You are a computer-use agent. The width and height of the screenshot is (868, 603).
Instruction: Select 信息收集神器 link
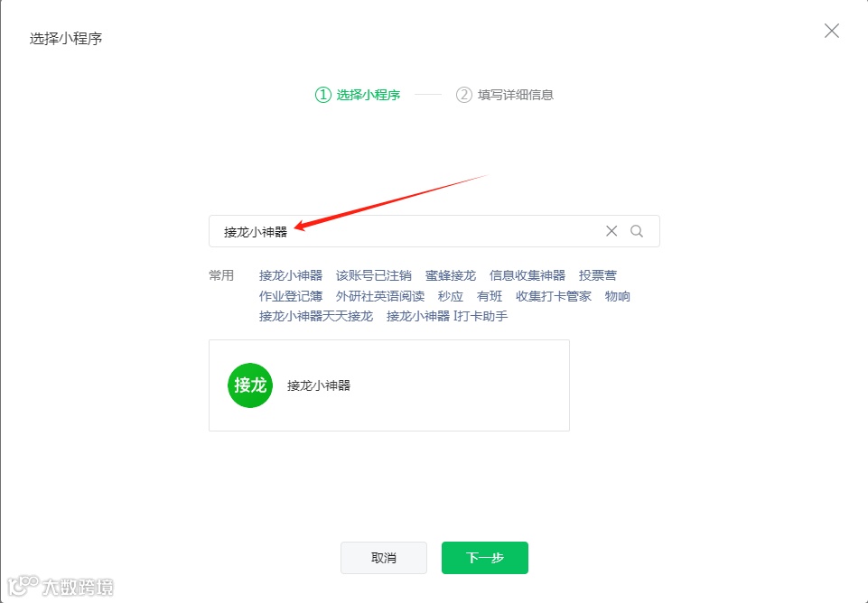click(x=527, y=275)
